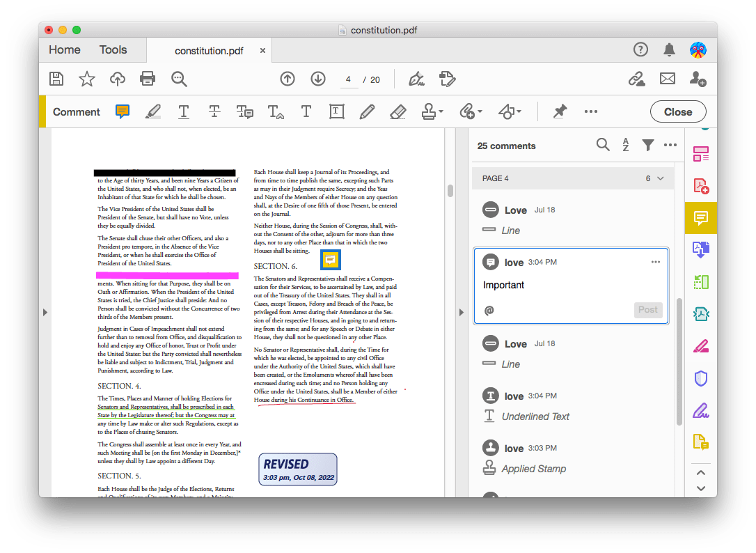Image resolution: width=756 pixels, height=553 pixels.
Task: Switch to the Tools tab
Action: (x=113, y=49)
